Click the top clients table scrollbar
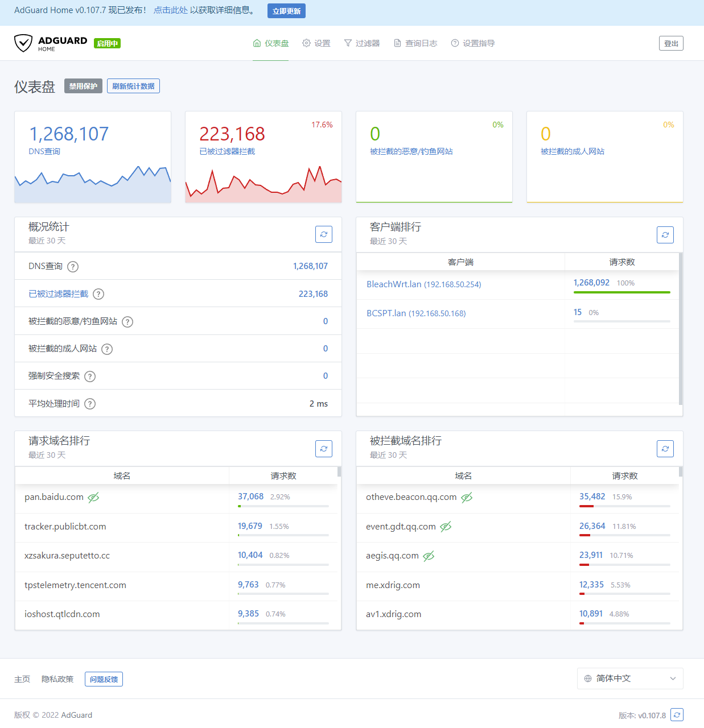The width and height of the screenshot is (704, 728). [x=681, y=329]
